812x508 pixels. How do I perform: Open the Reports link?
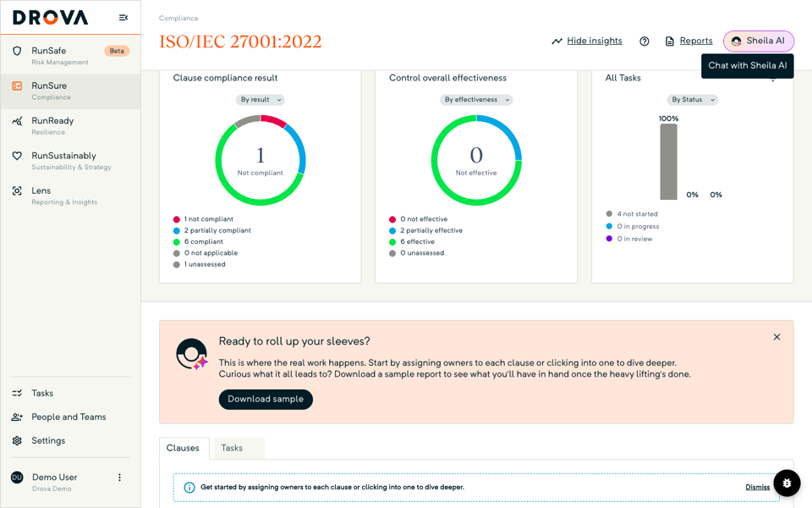[x=696, y=41]
